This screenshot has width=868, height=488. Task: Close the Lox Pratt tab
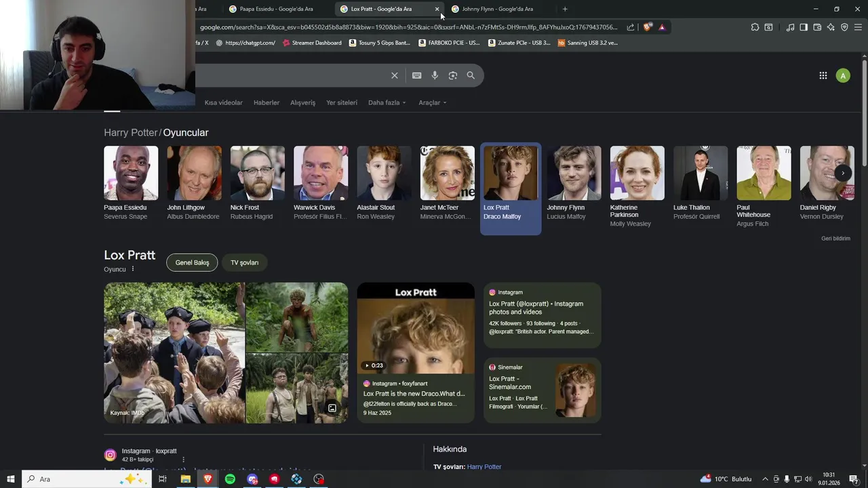437,9
